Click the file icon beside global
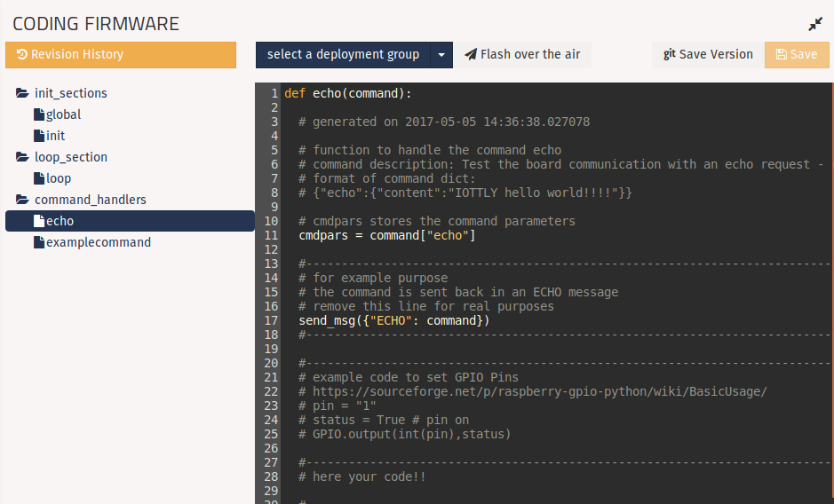The image size is (834, 504). [38, 114]
